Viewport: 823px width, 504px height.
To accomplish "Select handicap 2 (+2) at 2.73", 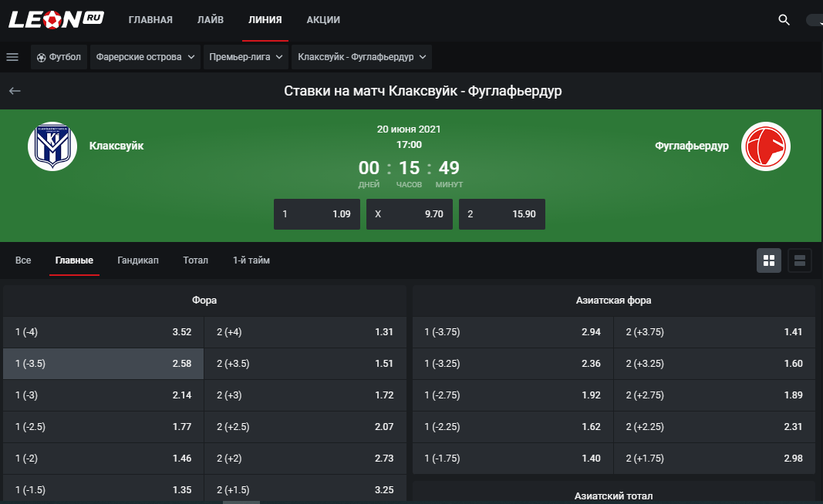I will [x=305, y=459].
